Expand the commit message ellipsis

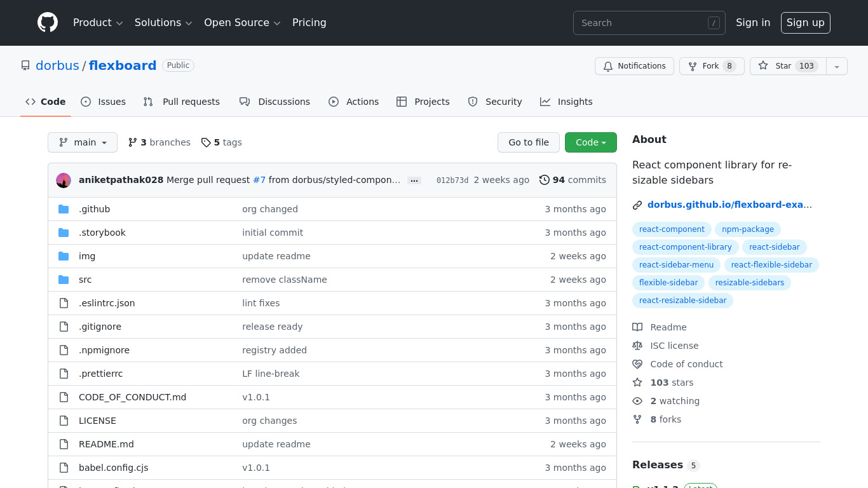[414, 180]
